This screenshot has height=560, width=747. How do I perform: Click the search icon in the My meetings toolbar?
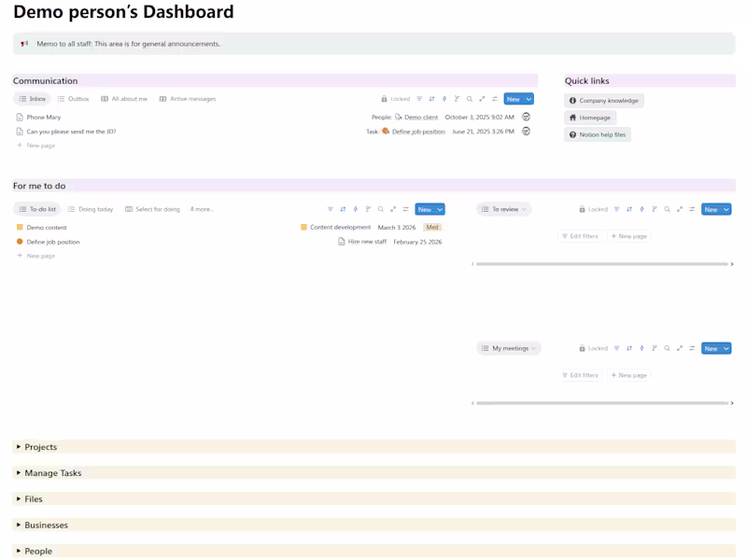point(667,348)
